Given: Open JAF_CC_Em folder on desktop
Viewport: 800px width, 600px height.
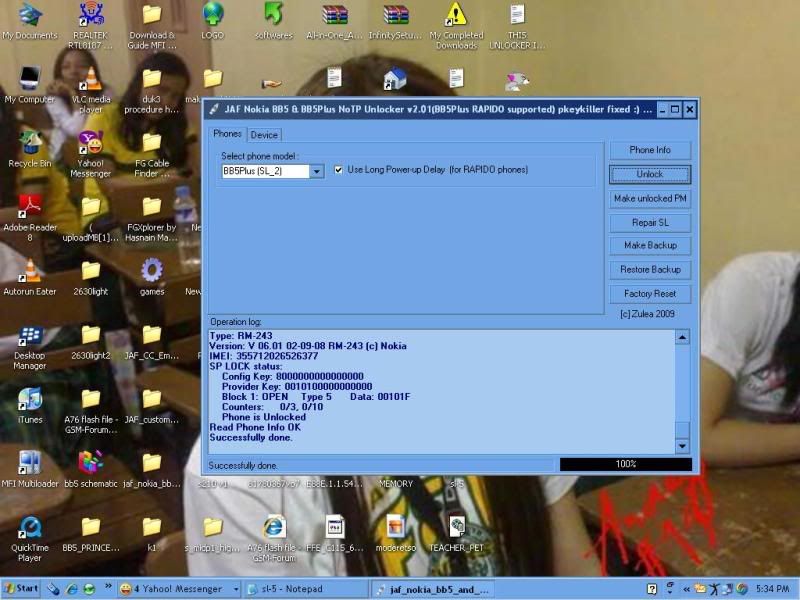Looking at the screenshot, I should pos(152,342).
